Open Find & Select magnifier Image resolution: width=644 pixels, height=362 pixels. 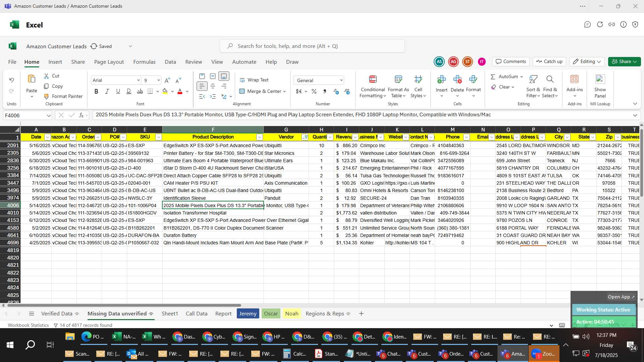(x=550, y=86)
